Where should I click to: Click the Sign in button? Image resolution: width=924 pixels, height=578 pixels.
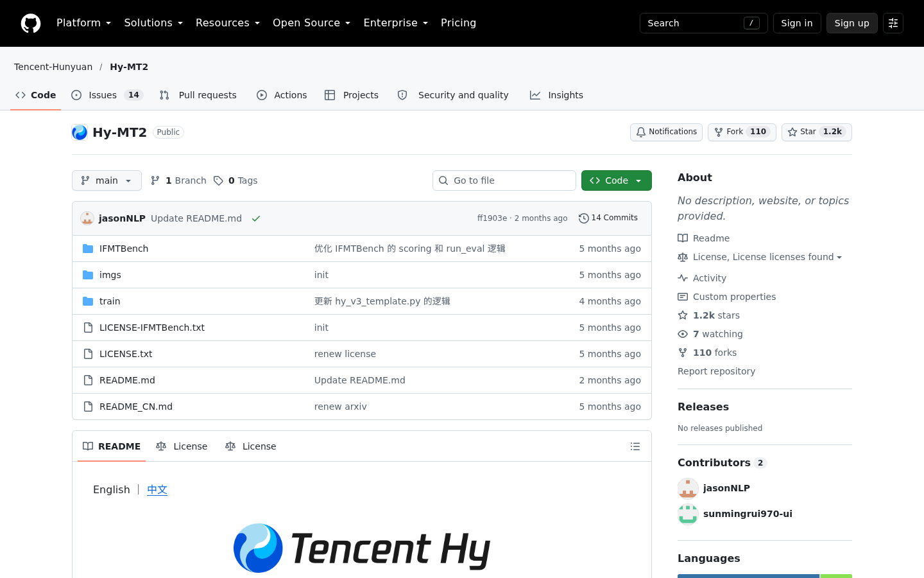(797, 23)
